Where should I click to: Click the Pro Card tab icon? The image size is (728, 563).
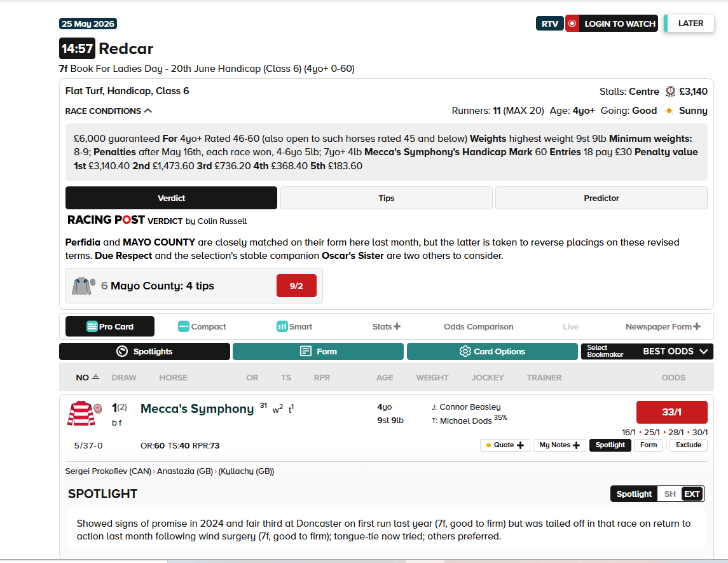pyautogui.click(x=92, y=326)
